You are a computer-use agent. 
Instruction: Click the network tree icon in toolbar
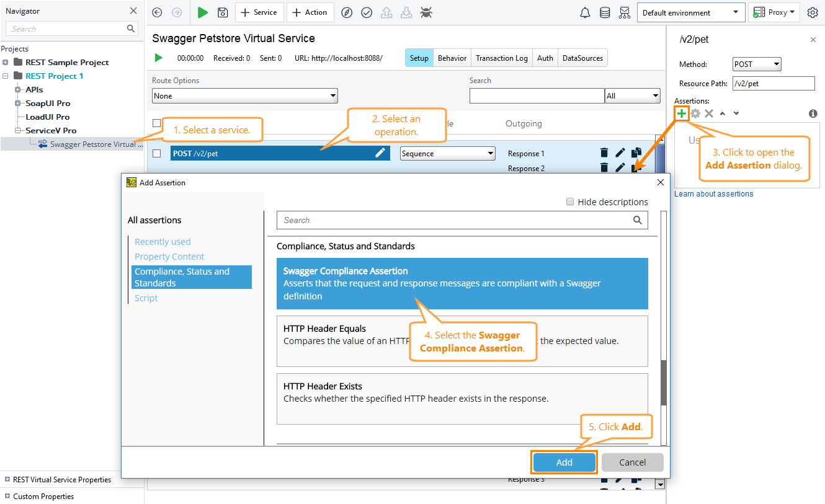point(625,12)
